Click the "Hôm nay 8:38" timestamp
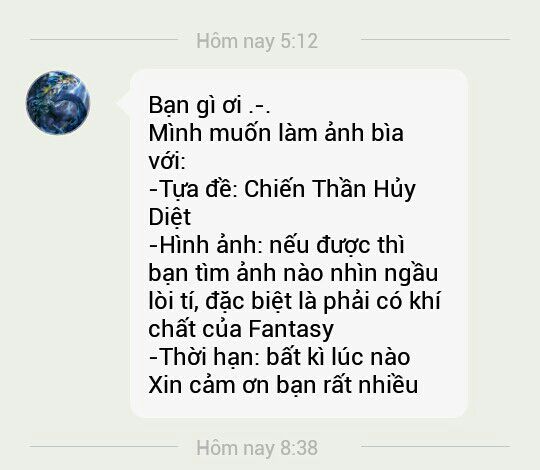540x470 pixels. 257,448
